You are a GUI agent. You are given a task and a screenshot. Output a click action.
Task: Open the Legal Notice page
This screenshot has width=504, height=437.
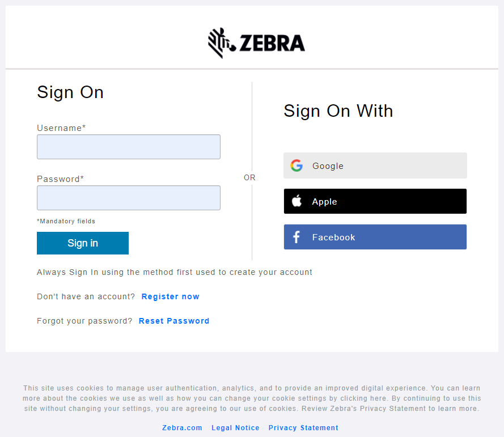(x=235, y=428)
